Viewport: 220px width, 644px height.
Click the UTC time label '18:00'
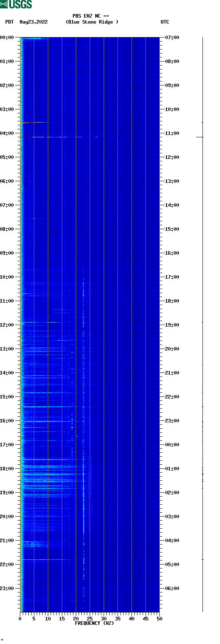pos(172,301)
